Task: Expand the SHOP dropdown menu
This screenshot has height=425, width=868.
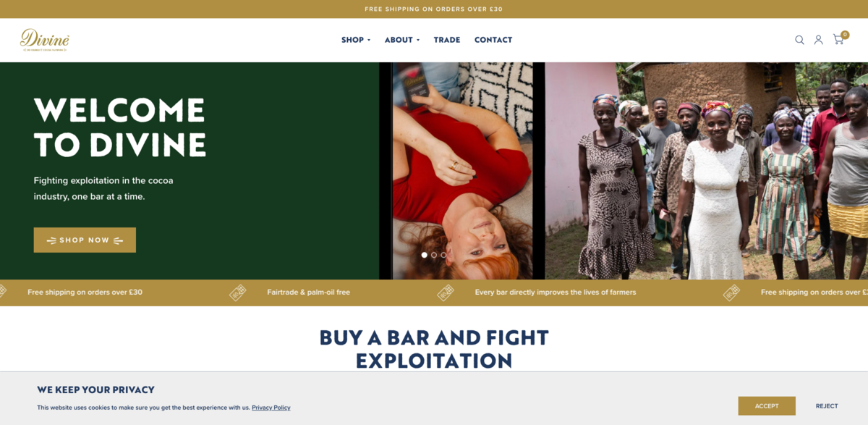Action: tap(356, 40)
